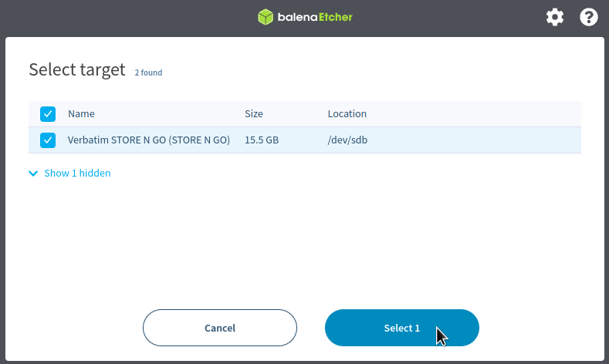Click the Name column header
Image resolution: width=609 pixels, height=364 pixels.
tap(81, 114)
